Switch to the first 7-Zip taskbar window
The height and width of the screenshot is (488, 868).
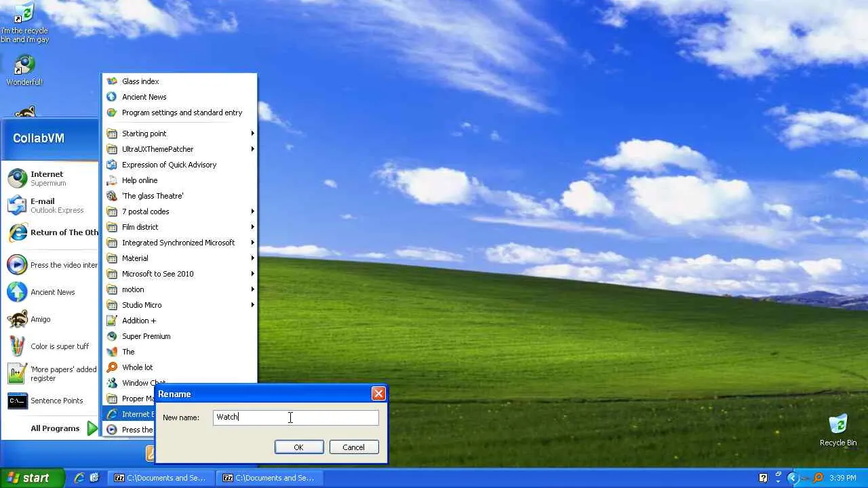click(161, 478)
